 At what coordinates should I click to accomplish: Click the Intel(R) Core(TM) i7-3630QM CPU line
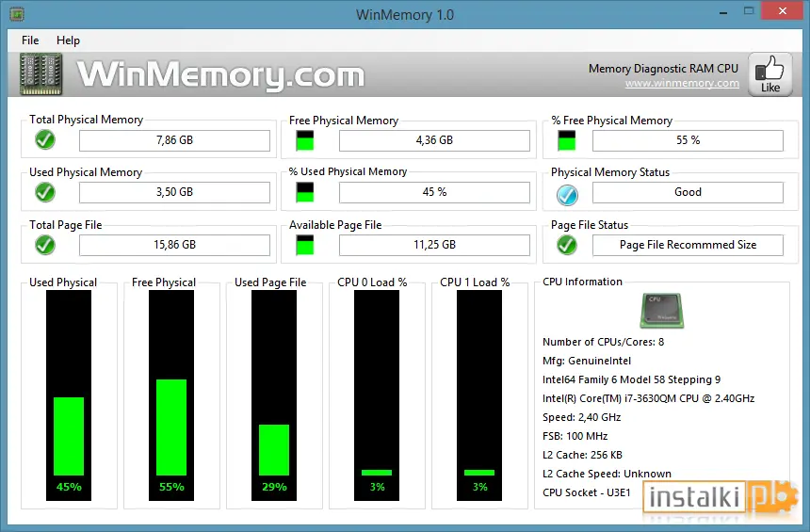[648, 398]
